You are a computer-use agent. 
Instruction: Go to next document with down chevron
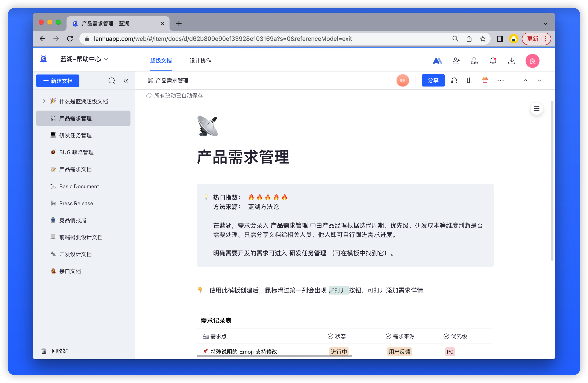[540, 80]
